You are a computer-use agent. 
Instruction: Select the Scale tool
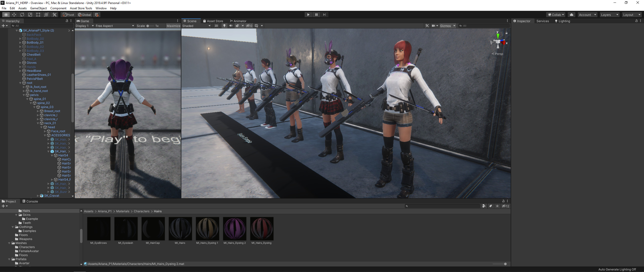30,15
